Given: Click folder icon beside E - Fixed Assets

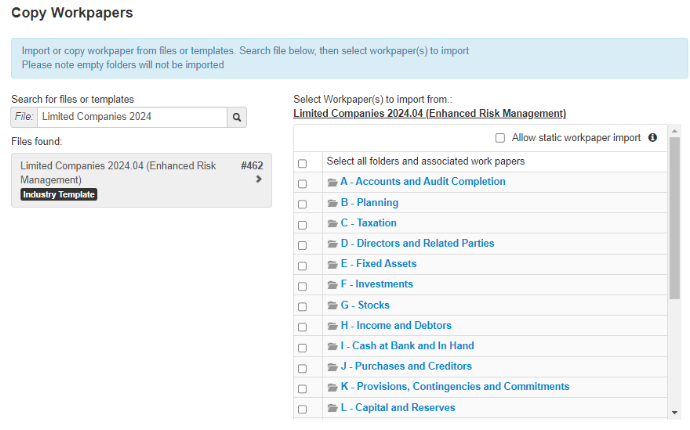Looking at the screenshot, I should [x=333, y=264].
